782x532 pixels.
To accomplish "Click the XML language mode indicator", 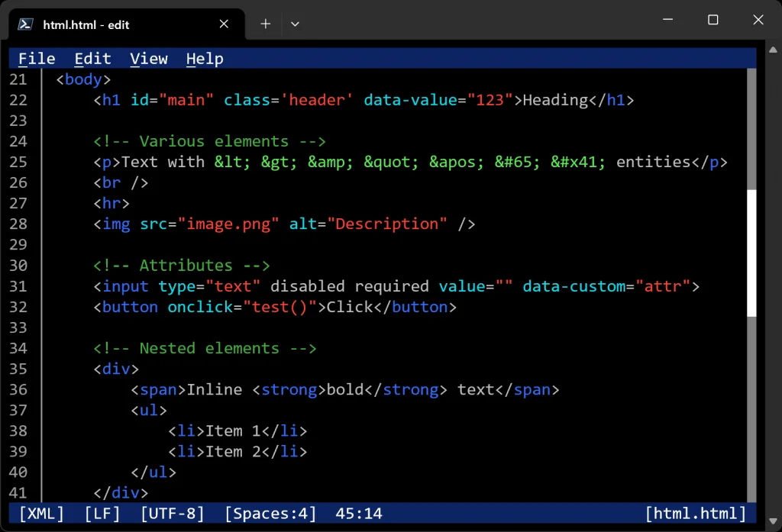I will tap(40, 513).
